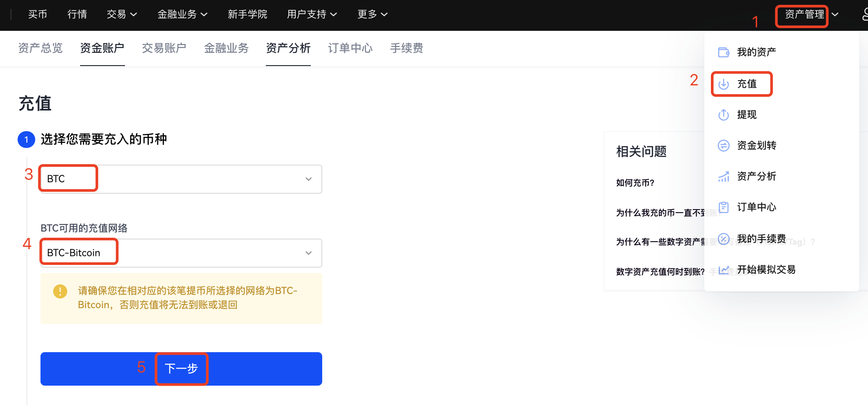Viewport: 868px width, 405px height.
Task: Click the BTC-Bitcoin network field
Action: coord(181,253)
